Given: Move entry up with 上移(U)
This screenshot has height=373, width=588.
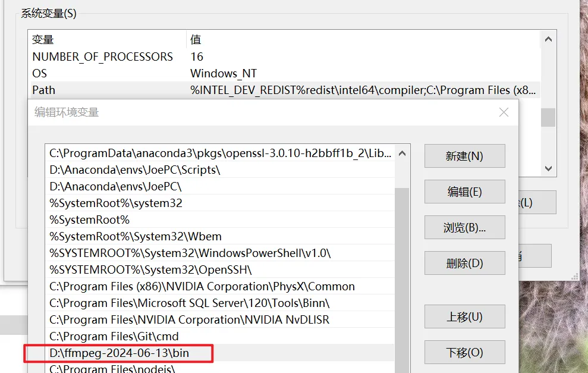Looking at the screenshot, I should tap(464, 316).
